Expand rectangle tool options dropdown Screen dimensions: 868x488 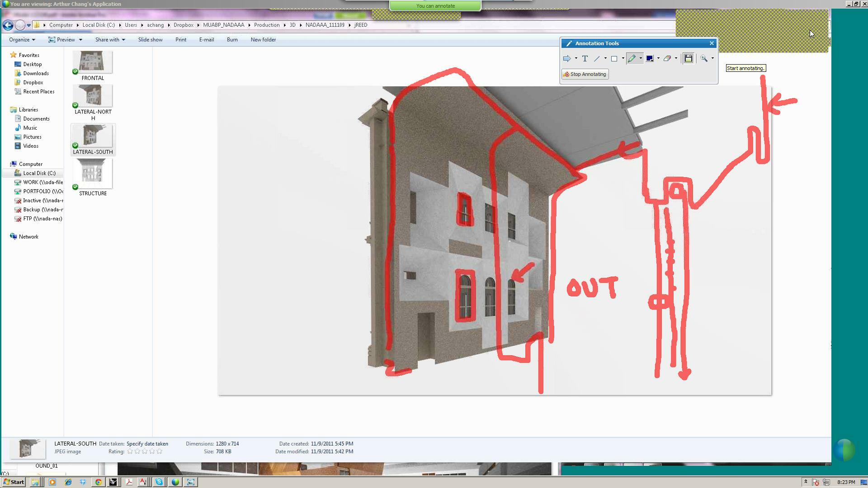[x=623, y=58]
